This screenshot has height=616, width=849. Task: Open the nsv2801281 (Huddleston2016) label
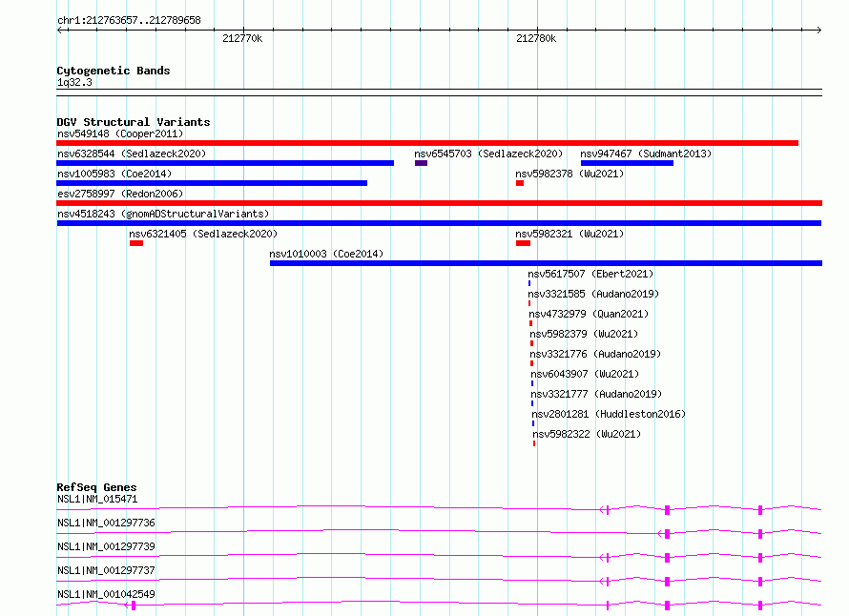coord(609,414)
